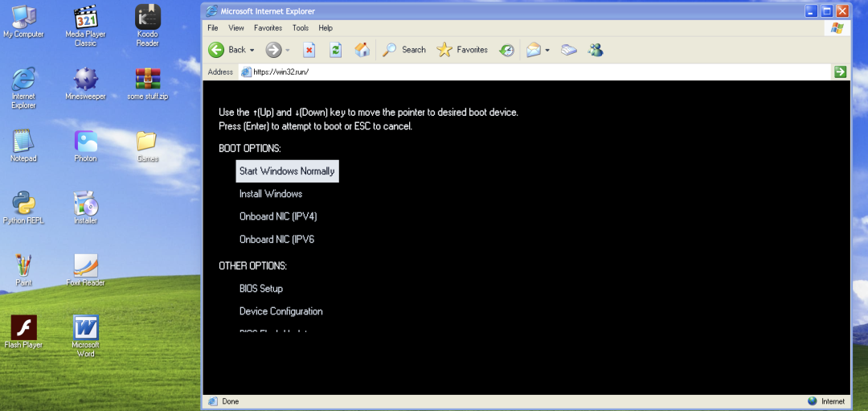The width and height of the screenshot is (868, 411).
Task: Go to the Home page icon
Action: point(362,50)
